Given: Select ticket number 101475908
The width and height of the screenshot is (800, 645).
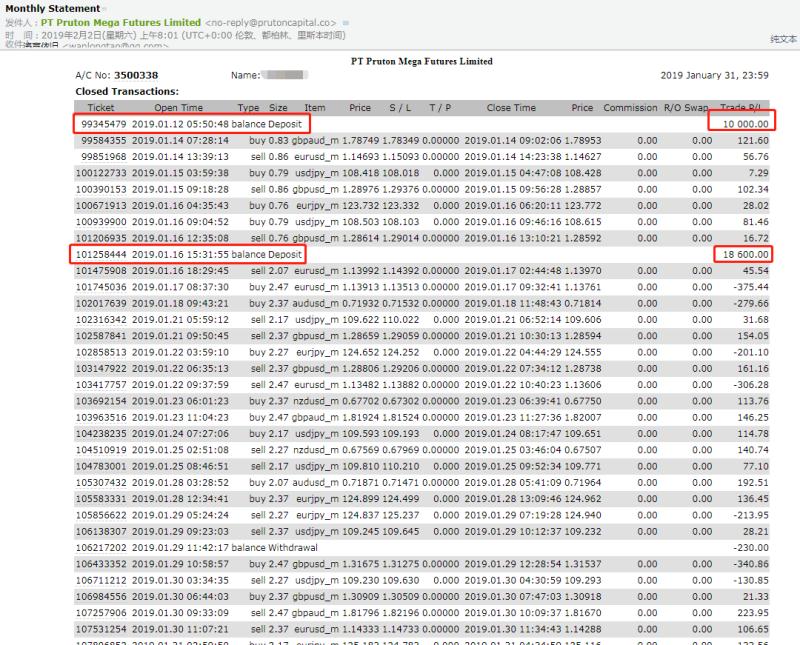Looking at the screenshot, I should click(x=101, y=270).
